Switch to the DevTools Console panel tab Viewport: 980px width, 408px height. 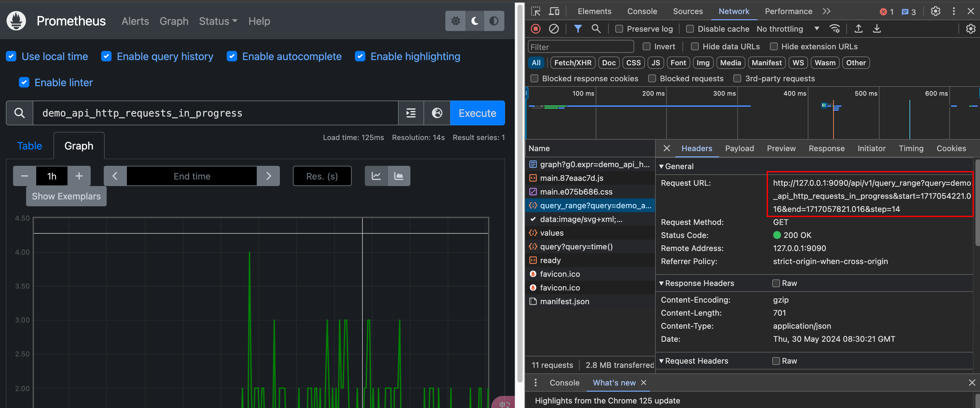point(642,11)
